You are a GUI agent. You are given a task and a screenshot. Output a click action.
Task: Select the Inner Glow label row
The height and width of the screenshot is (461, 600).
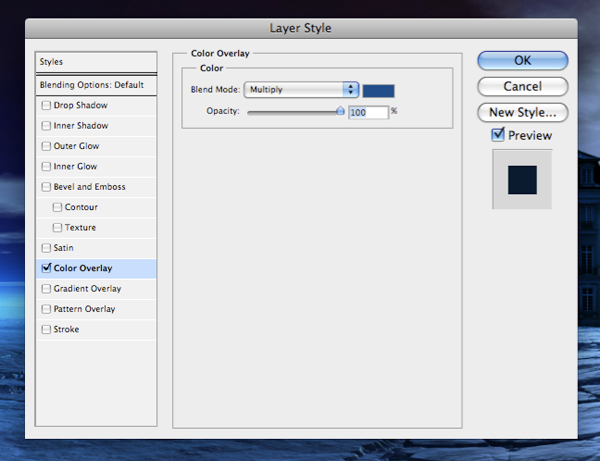click(96, 166)
